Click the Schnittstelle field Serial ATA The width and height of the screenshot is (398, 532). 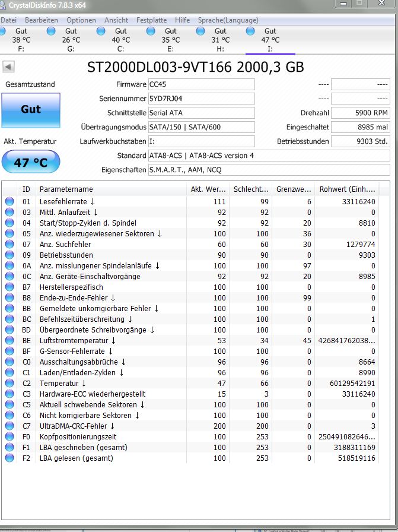click(202, 113)
